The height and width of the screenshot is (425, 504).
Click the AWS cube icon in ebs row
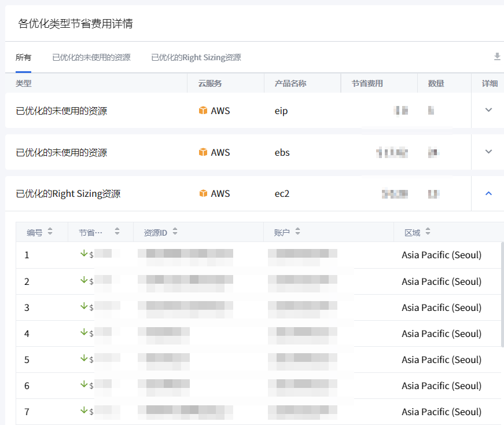[x=203, y=152]
